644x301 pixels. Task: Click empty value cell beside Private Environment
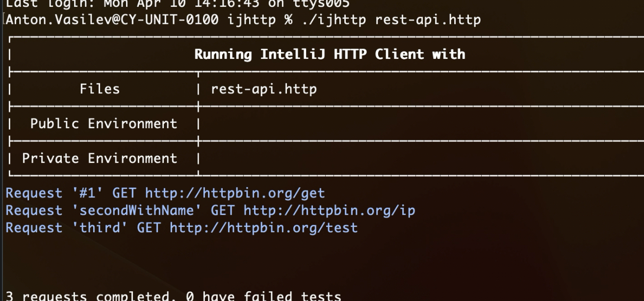click(x=422, y=158)
